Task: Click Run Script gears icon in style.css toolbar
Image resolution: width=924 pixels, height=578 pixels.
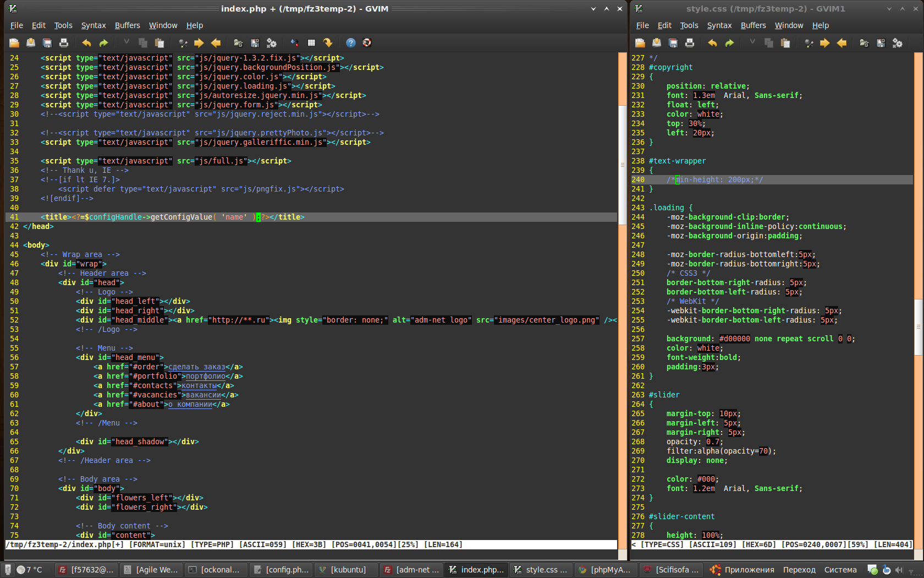Action: tap(898, 43)
